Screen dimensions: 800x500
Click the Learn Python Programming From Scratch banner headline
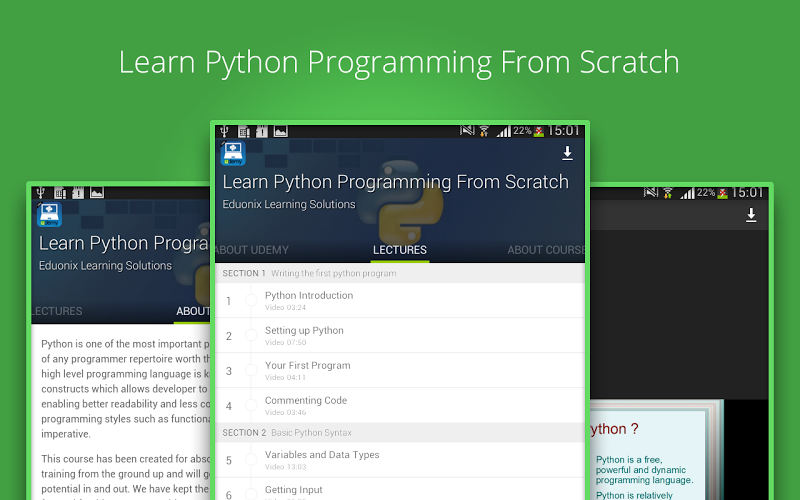399,63
